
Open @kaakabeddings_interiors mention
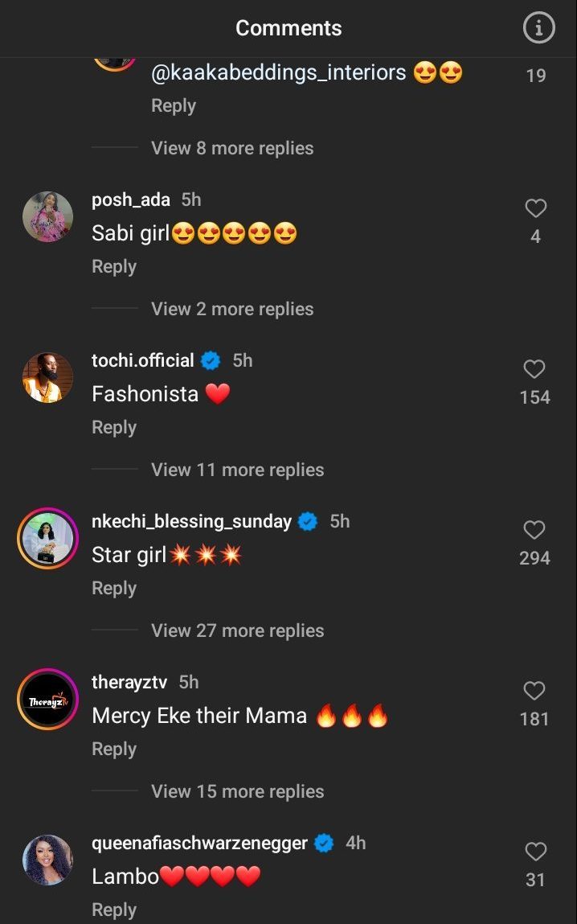279,73
